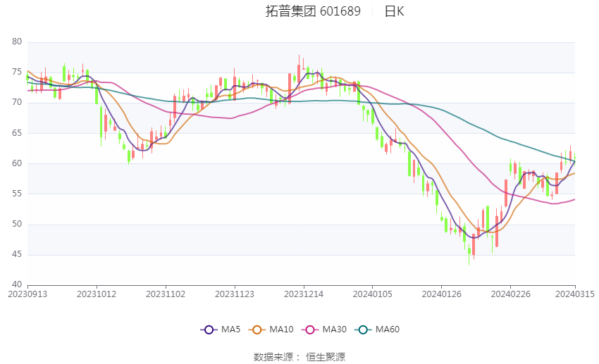599x364 pixels.
Task: Click the 20231214 date label on x-axis
Action: (304, 294)
